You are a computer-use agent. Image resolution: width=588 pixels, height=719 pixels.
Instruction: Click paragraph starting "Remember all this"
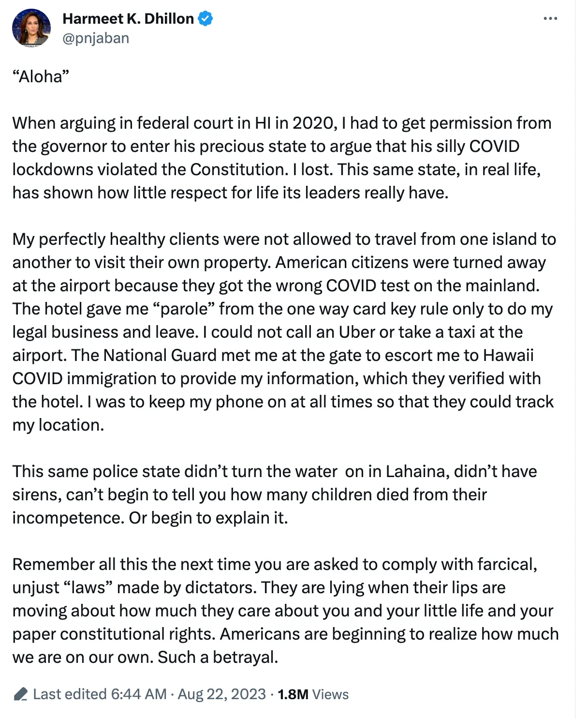pos(285,611)
